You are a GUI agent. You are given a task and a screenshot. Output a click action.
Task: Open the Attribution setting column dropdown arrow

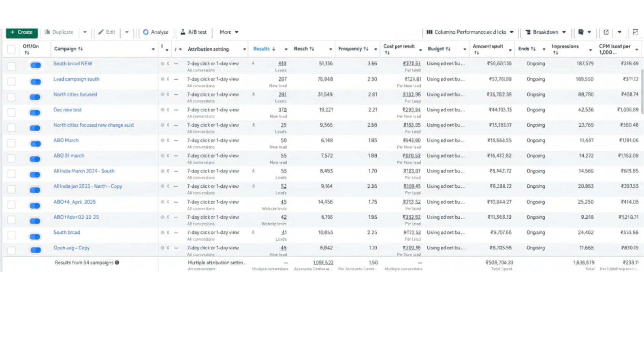(244, 49)
